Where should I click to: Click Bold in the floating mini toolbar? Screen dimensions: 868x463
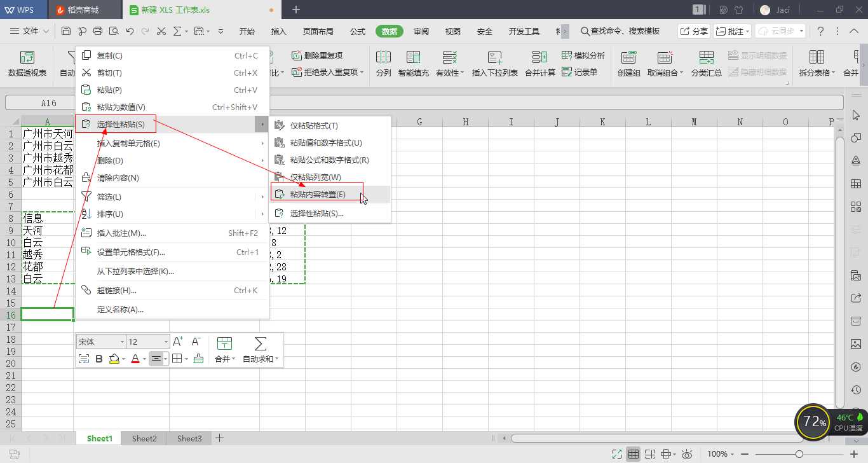pos(99,359)
